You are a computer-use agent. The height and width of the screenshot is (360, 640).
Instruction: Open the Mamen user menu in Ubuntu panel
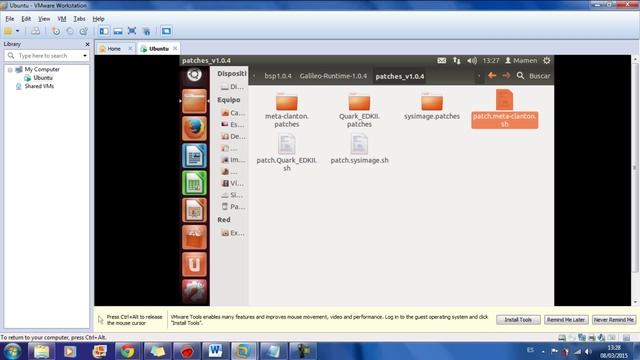521,60
